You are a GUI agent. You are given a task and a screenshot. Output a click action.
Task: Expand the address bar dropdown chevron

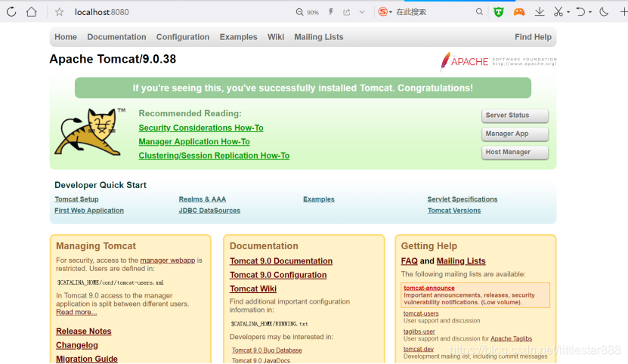click(x=362, y=12)
